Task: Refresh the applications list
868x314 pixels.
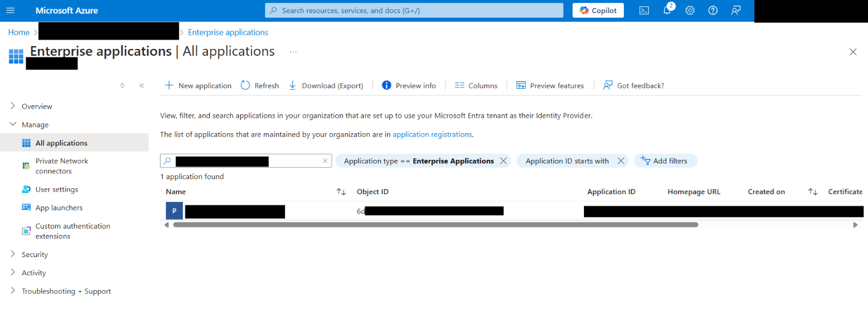Action: (260, 85)
